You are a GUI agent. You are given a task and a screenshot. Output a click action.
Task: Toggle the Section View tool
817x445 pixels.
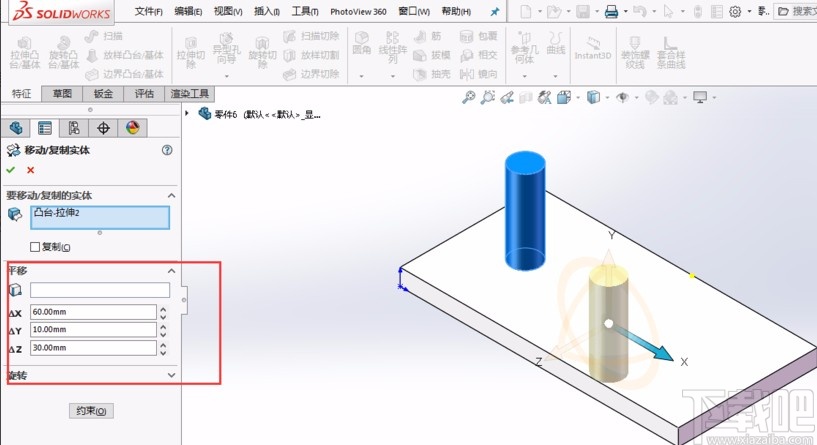click(526, 97)
